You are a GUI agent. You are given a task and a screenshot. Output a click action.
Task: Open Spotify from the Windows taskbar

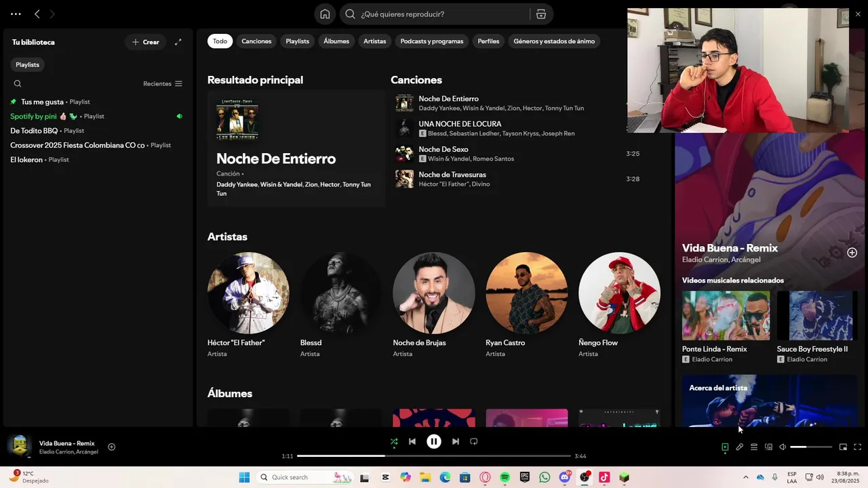(x=505, y=477)
